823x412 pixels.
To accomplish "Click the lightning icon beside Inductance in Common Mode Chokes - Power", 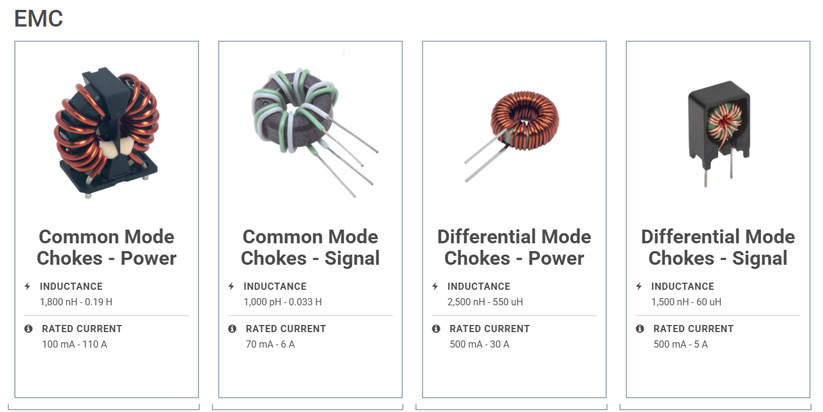I will [27, 287].
